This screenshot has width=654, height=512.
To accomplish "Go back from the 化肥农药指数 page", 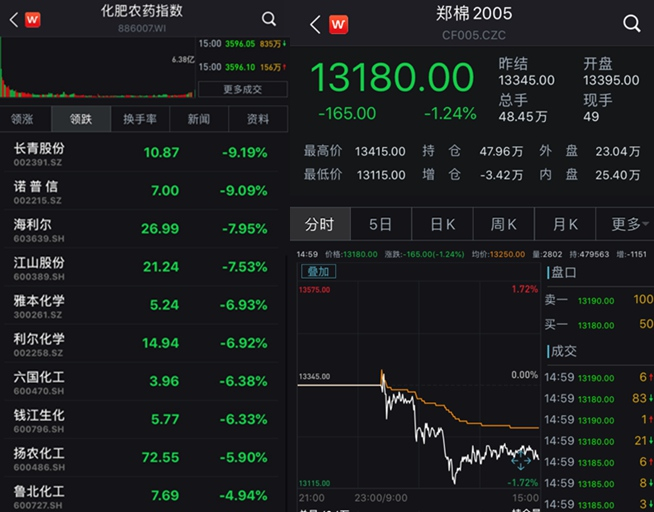I will 12,19.
